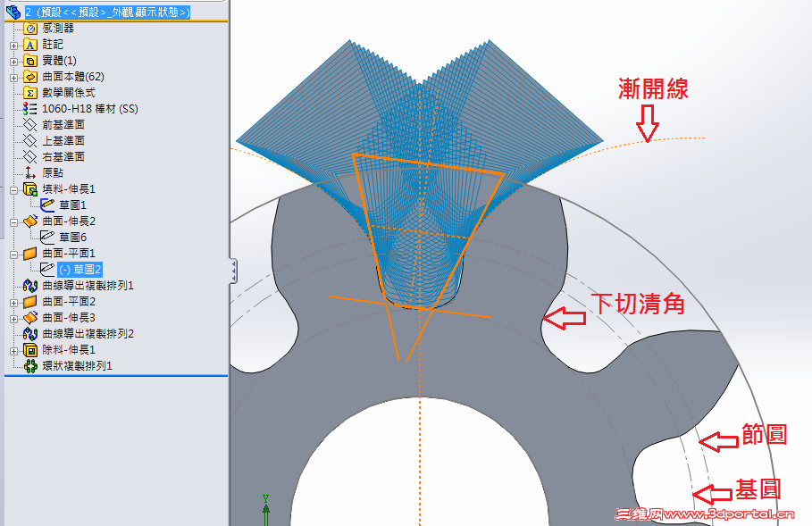Click the 環狀複製排列1 circular pattern icon
Image resolution: width=812 pixels, height=526 pixels.
[30, 366]
